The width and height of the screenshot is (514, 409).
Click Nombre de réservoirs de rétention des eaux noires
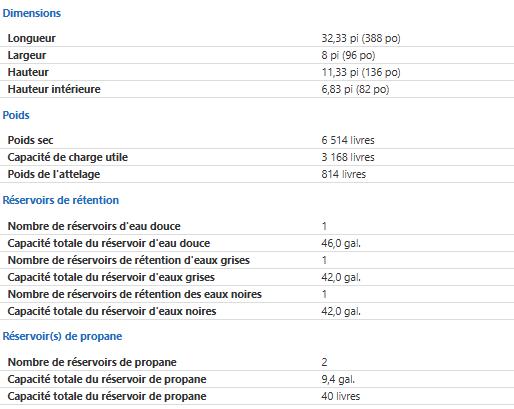pos(135,294)
